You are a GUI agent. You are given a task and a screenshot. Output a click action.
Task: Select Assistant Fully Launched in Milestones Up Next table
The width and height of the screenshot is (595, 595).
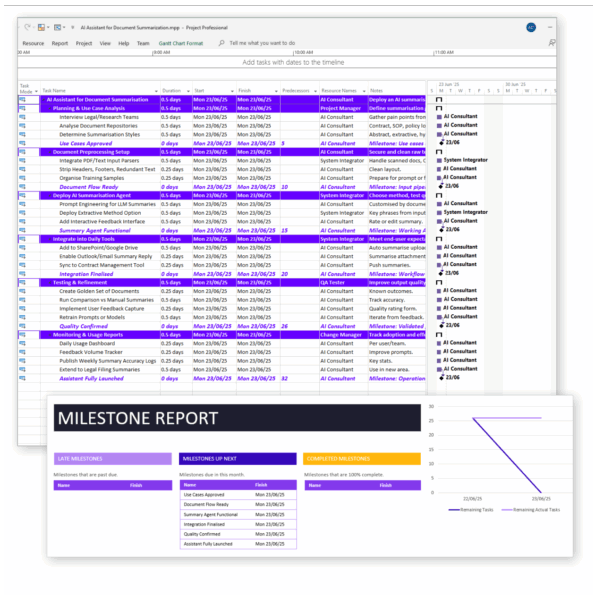point(208,544)
